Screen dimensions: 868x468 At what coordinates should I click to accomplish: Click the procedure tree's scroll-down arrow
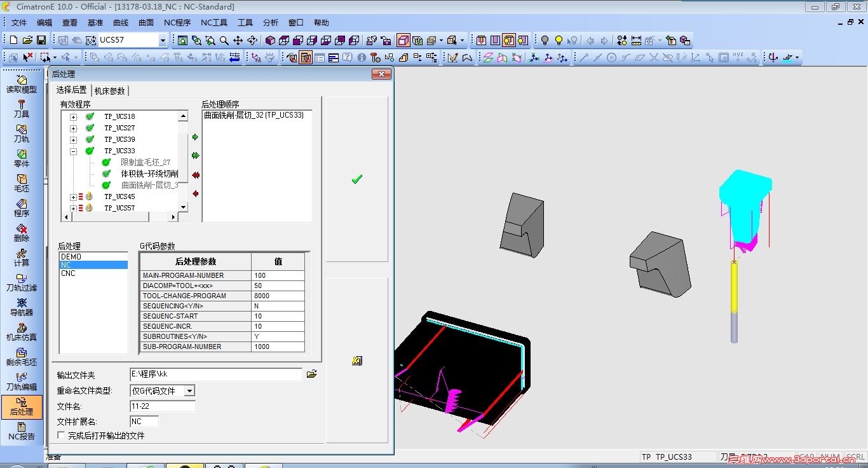pyautogui.click(x=183, y=207)
